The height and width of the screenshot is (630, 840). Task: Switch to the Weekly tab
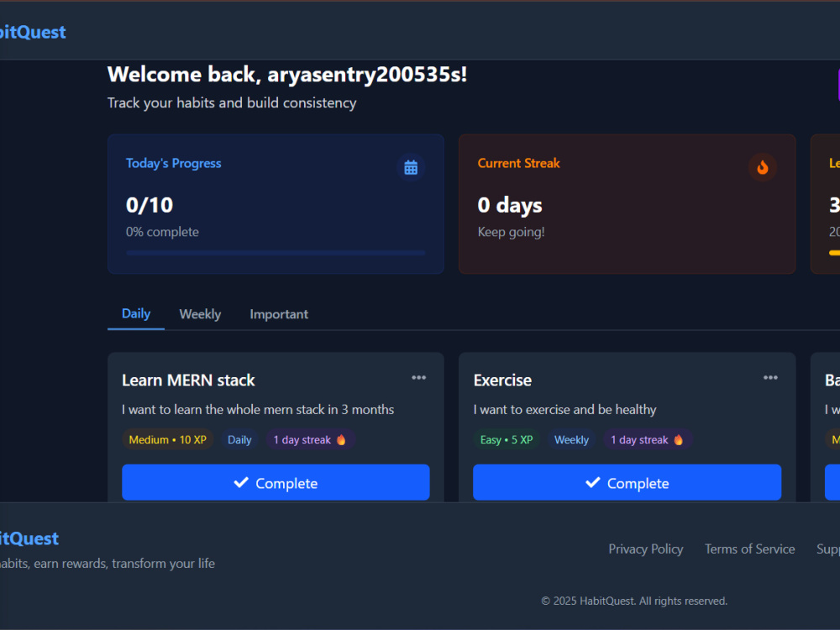(201, 314)
